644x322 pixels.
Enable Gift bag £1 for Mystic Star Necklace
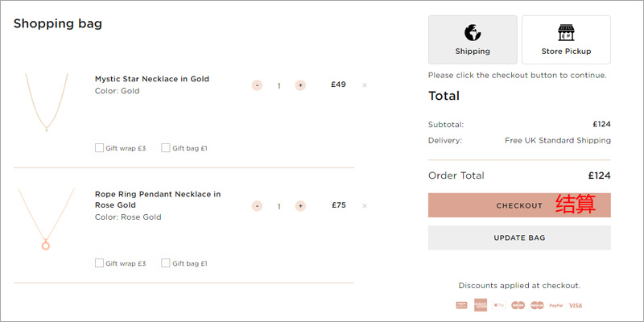166,148
